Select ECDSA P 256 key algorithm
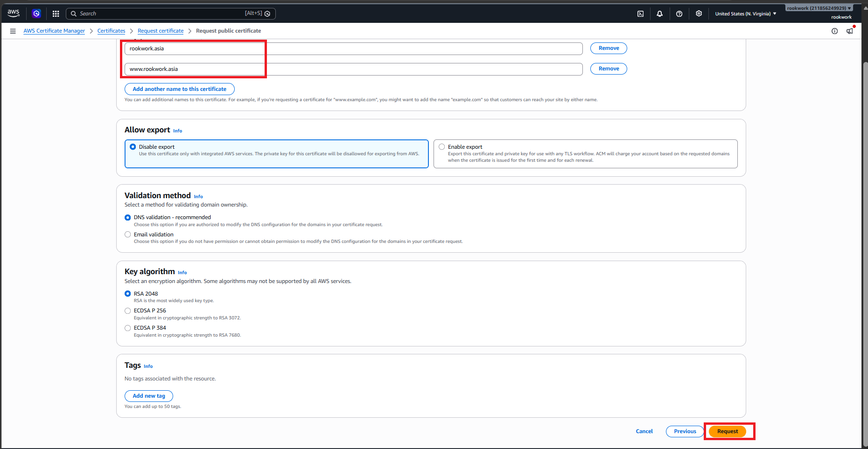Screen dimensions: 868x449 tap(128, 311)
